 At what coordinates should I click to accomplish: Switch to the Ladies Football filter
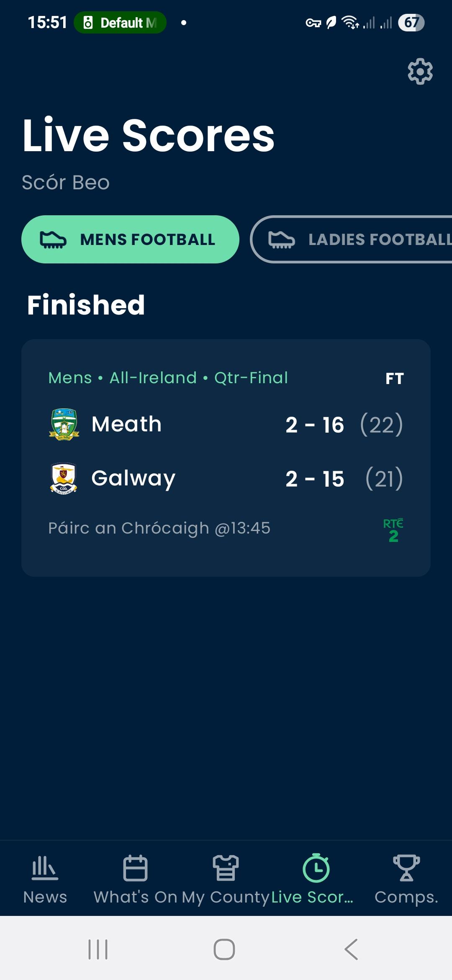click(x=351, y=240)
